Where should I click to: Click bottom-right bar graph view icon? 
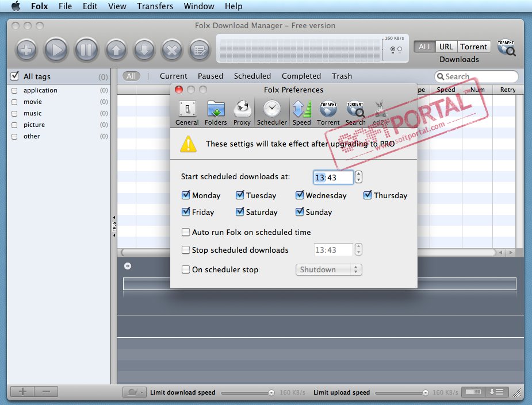473,392
